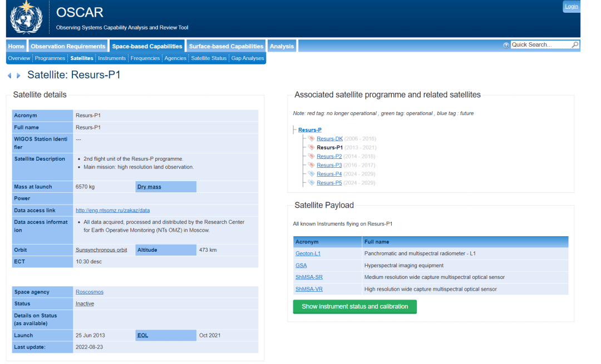Open the Resurs-P programme tree root
The height and width of the screenshot is (364, 601).
click(x=309, y=129)
